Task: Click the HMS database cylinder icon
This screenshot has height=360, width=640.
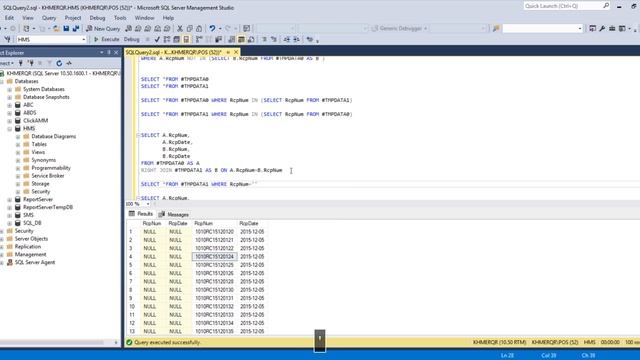Action: point(18,129)
